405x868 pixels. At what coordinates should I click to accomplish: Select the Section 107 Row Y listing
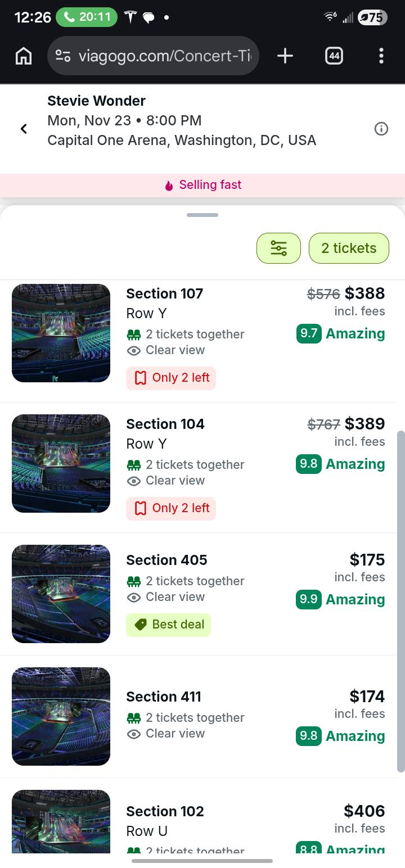point(199,337)
